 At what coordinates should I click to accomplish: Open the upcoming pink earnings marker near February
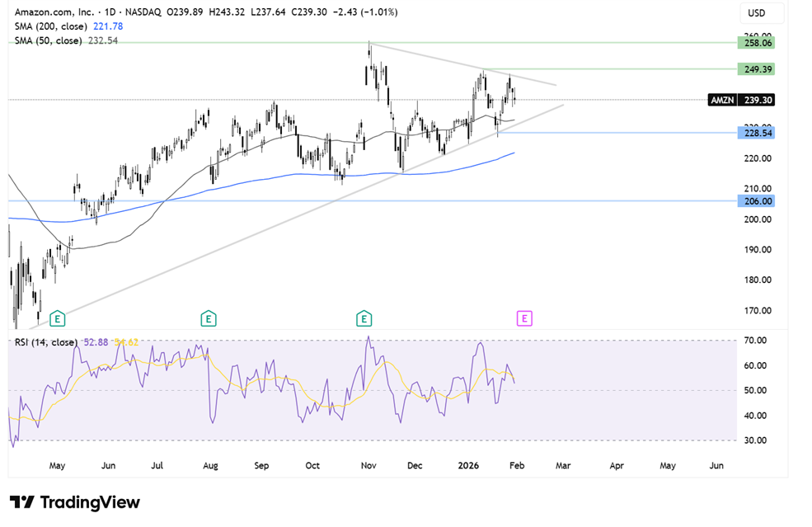pyautogui.click(x=524, y=318)
